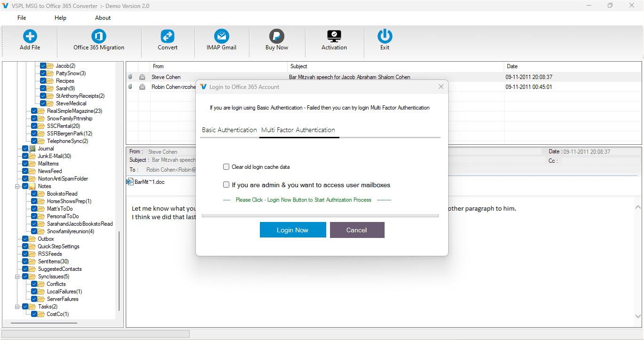Click the VSPL logo in login dialog title
This screenshot has width=644, height=340.
(x=203, y=87)
